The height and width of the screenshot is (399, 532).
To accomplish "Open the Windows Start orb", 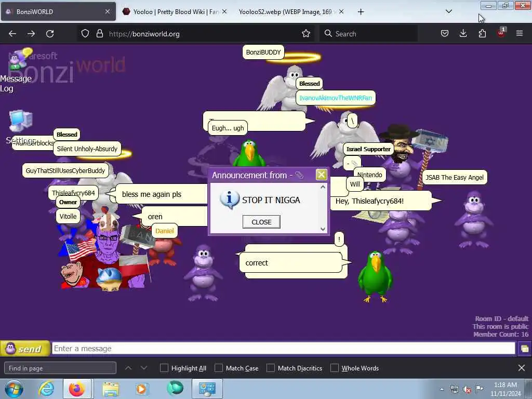I will point(14,389).
